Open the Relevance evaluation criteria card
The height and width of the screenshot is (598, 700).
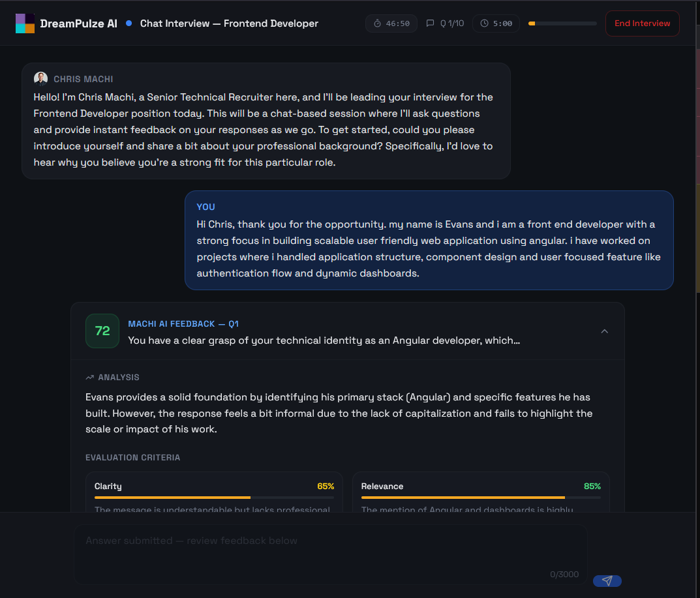[x=481, y=492]
